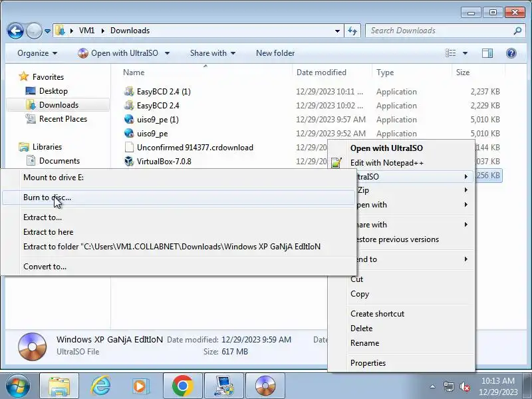
Task: Sort by the Name column header
Action: coord(134,72)
